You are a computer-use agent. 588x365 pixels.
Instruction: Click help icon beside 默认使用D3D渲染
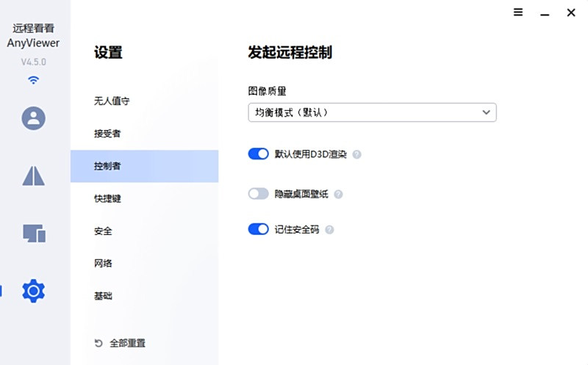[357, 154]
